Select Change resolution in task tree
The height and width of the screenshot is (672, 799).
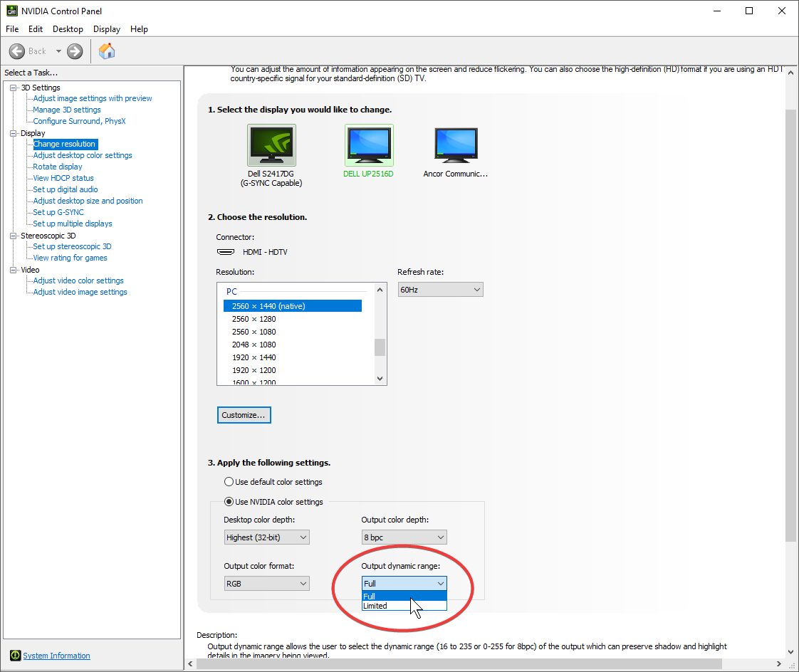click(64, 145)
